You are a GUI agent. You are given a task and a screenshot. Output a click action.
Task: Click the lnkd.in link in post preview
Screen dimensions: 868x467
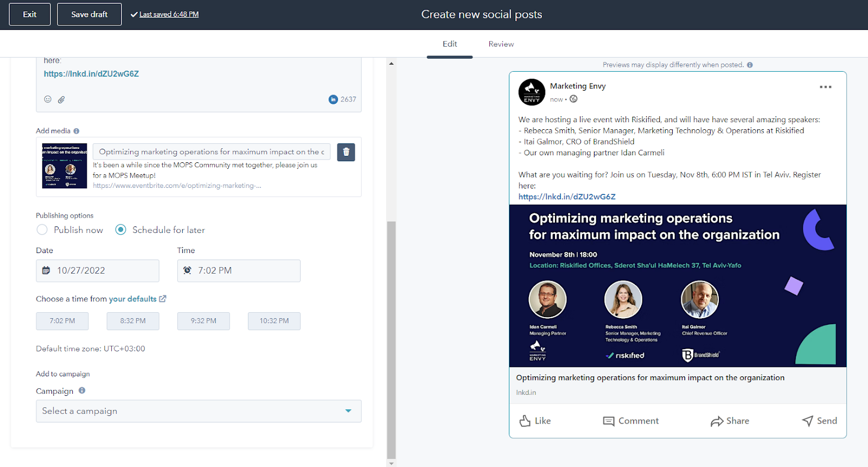coord(567,197)
